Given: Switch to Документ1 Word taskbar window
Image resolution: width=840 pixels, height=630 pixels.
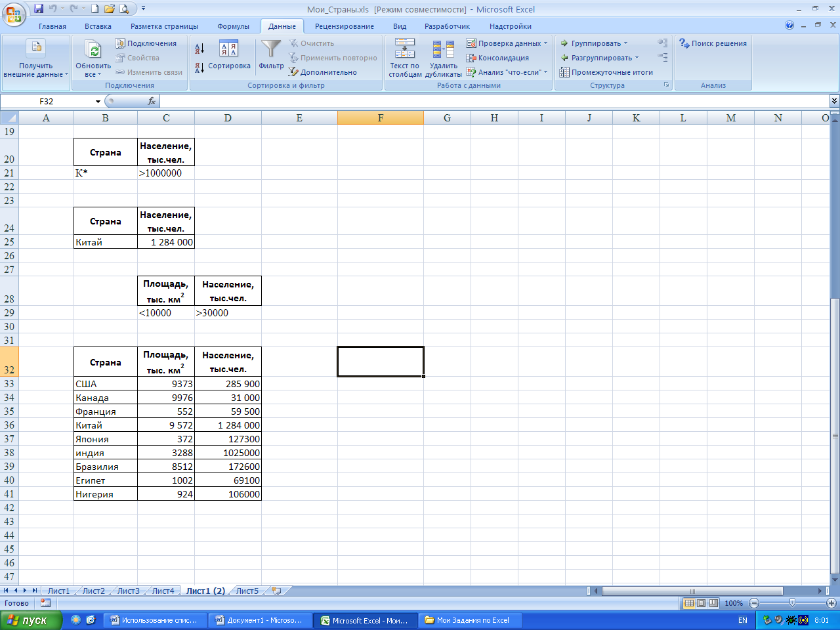Looking at the screenshot, I should tap(259, 620).
